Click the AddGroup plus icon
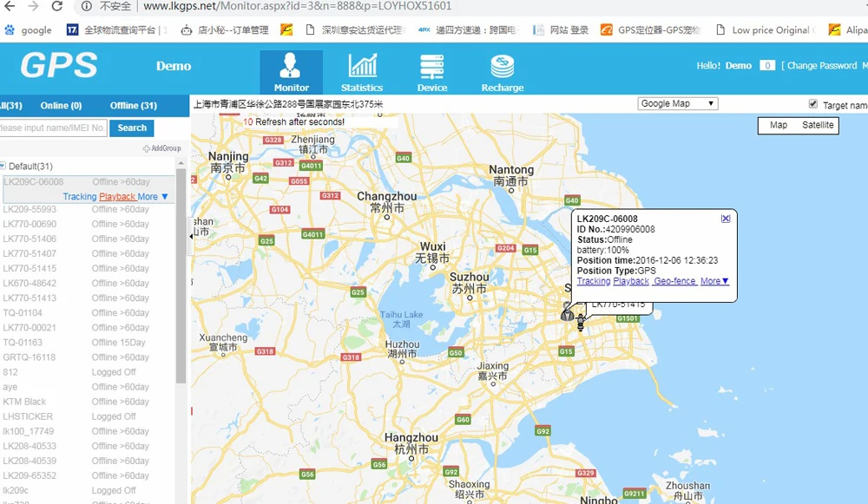Viewport: 868px width, 504px height. (146, 148)
